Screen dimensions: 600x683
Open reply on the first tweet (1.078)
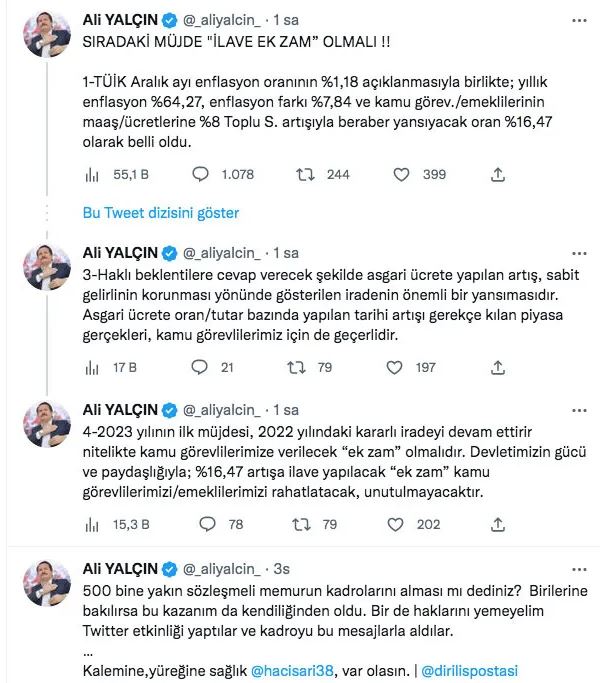coord(201,175)
